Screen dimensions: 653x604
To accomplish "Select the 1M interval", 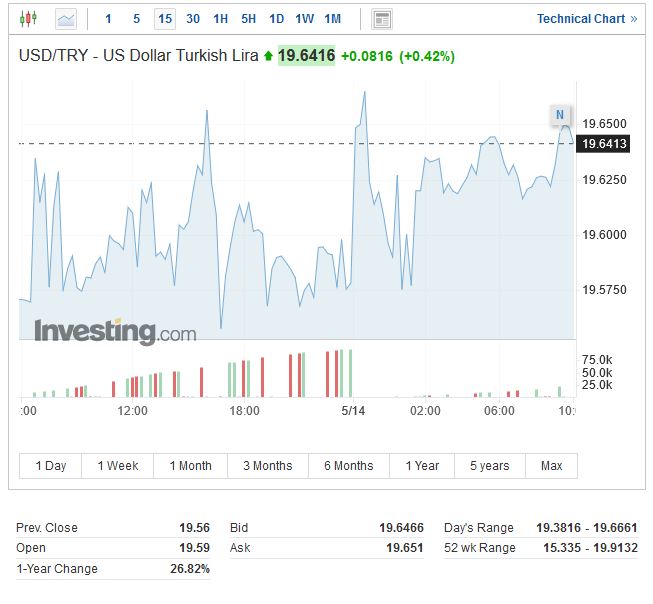I will pyautogui.click(x=333, y=19).
